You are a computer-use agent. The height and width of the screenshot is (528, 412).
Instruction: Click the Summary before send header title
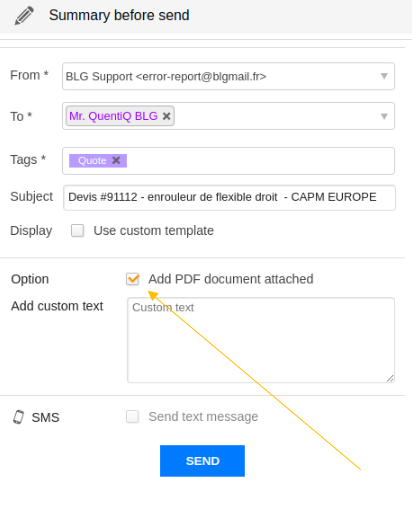coord(119,15)
